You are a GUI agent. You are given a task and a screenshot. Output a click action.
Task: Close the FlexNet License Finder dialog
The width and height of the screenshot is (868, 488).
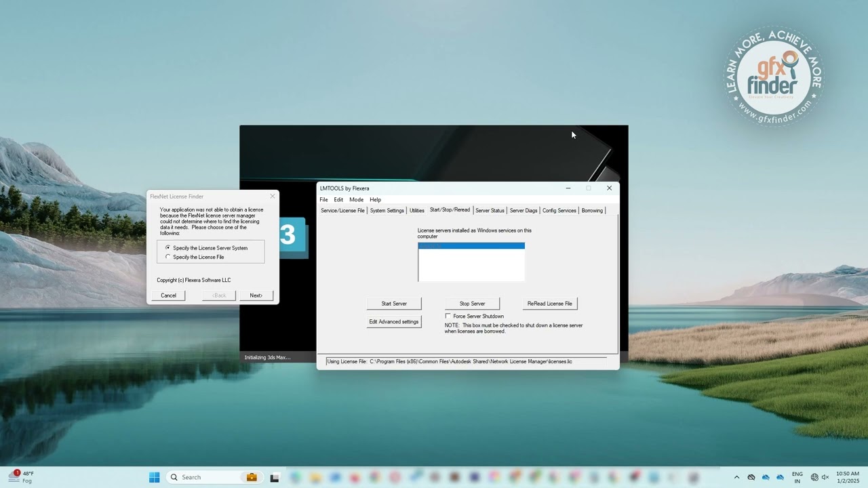[273, 197]
